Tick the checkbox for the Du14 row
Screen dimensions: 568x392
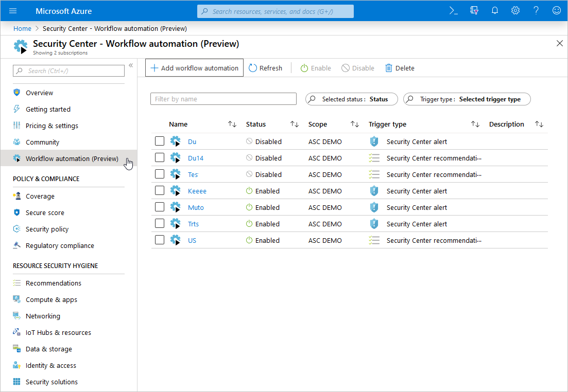coord(160,157)
